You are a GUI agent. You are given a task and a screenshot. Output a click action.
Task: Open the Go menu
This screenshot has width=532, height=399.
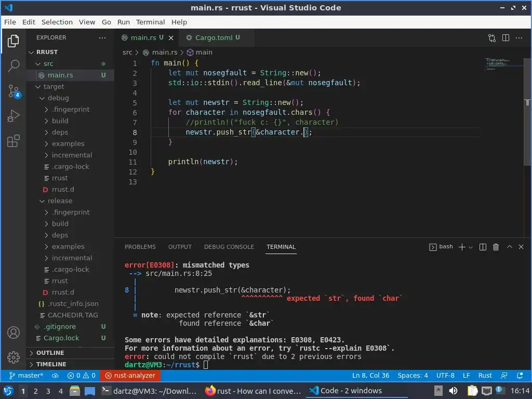pyautogui.click(x=106, y=22)
